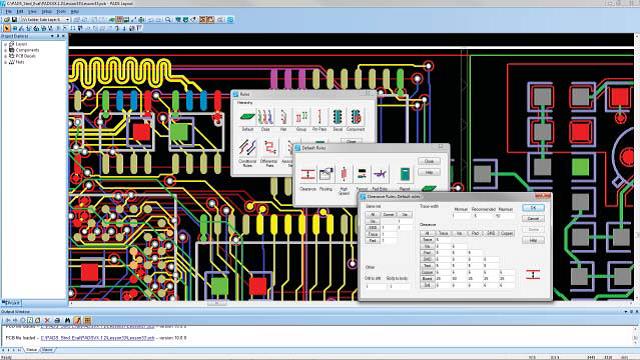The width and height of the screenshot is (640, 360).
Task: Click OK in Clearance Rules dialog
Action: [x=533, y=208]
